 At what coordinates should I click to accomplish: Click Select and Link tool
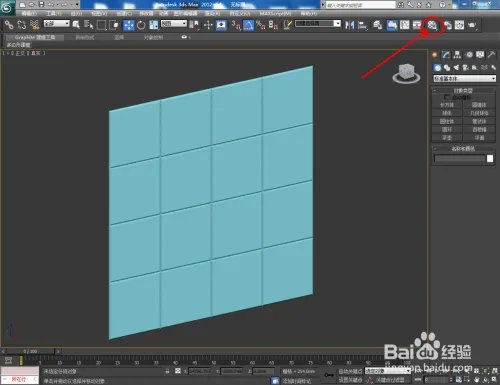9,25
